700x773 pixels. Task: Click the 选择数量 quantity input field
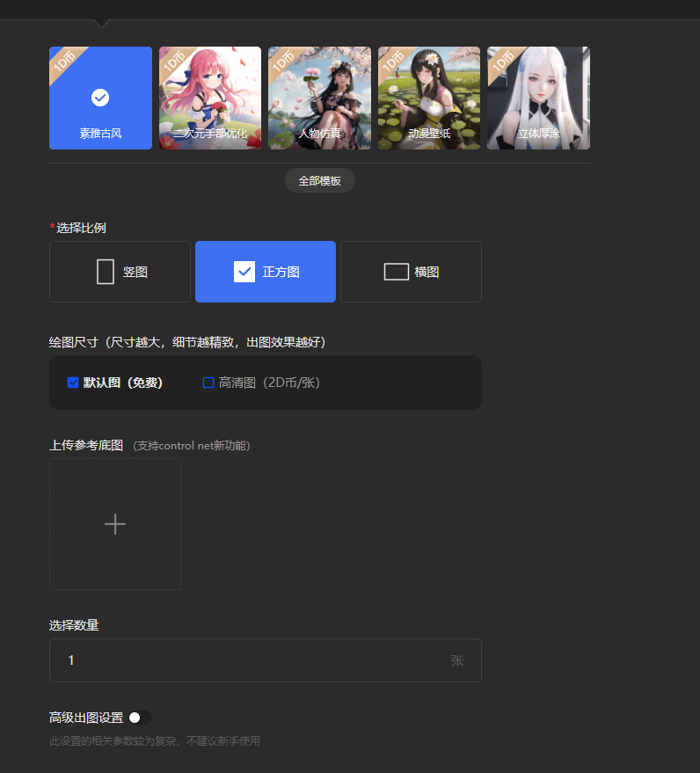coord(255,660)
